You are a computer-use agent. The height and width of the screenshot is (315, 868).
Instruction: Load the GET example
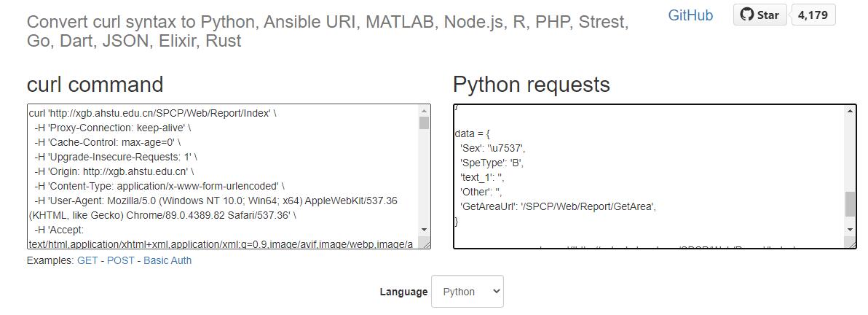pos(86,260)
